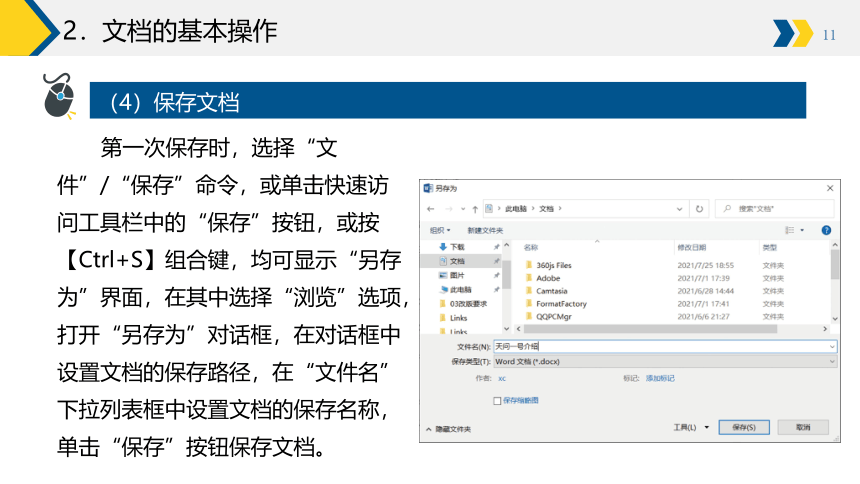Screen dimensions: 860x484
Task: Select the FormatFactory folder icon
Action: click(x=529, y=303)
